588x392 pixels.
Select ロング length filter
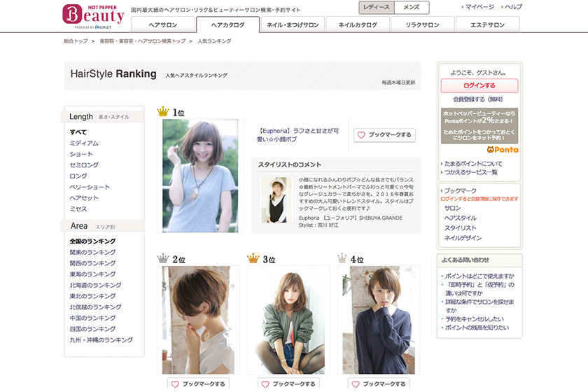pyautogui.click(x=78, y=176)
